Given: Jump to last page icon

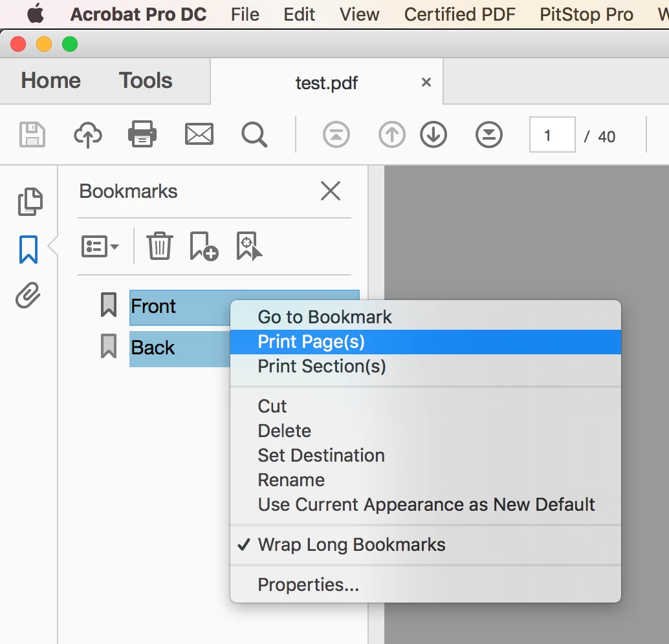Looking at the screenshot, I should (489, 134).
